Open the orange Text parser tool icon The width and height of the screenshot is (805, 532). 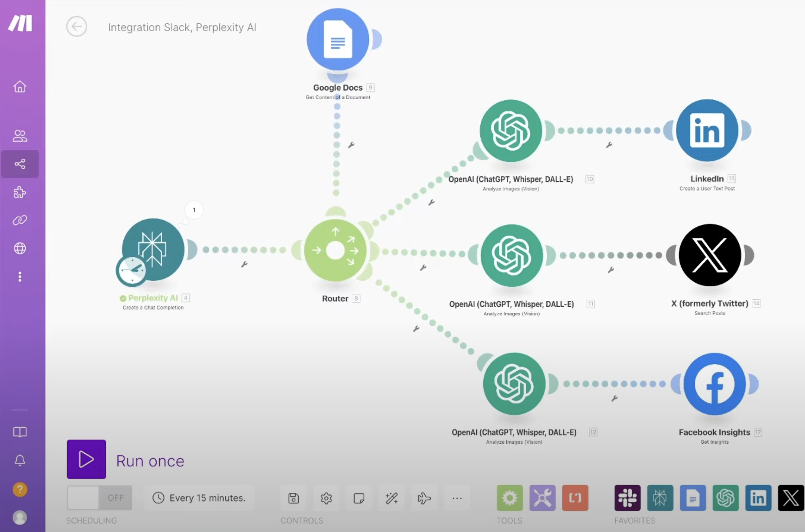(x=575, y=498)
